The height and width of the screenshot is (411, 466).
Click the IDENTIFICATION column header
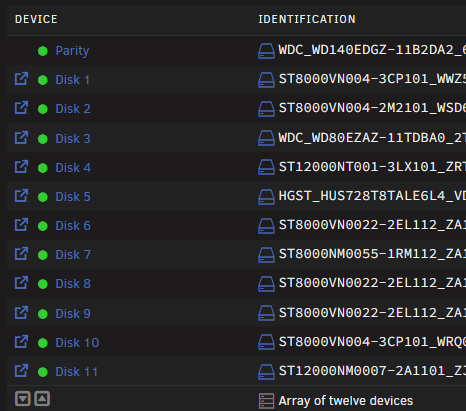pos(307,19)
